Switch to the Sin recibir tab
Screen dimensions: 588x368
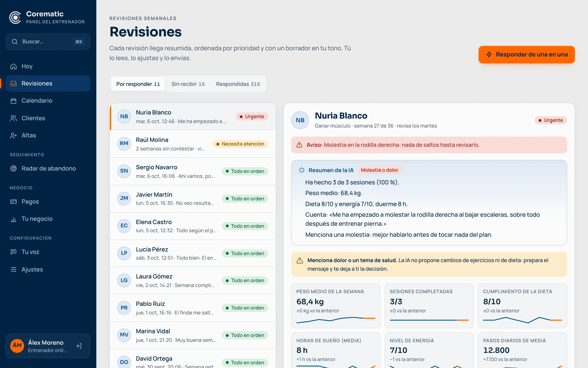pyautogui.click(x=188, y=84)
